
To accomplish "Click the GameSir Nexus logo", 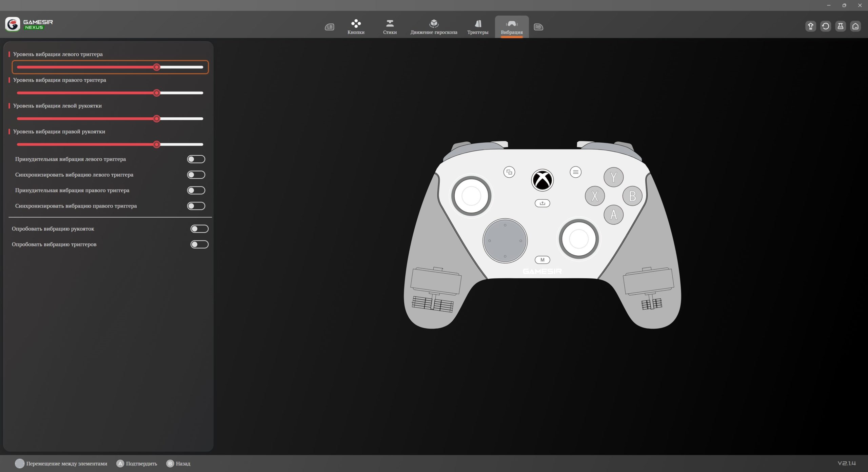I will pos(29,24).
